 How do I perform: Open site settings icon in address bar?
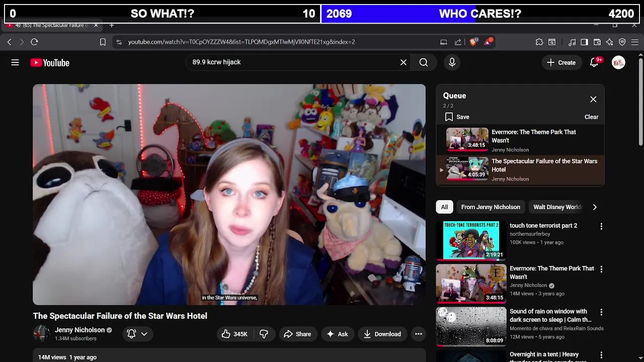(119, 42)
